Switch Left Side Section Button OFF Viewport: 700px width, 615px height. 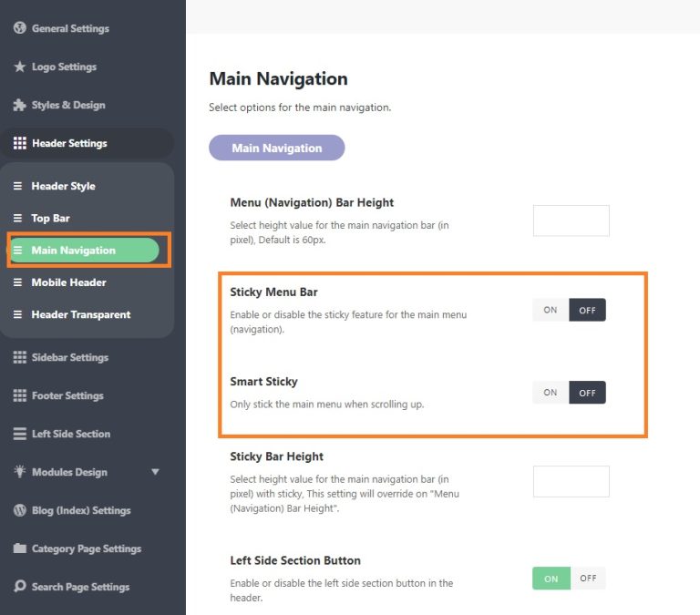point(588,579)
